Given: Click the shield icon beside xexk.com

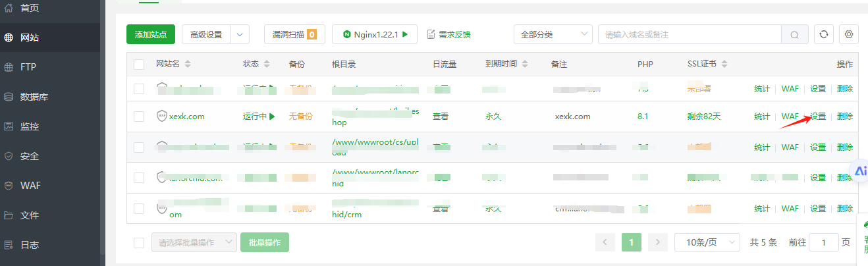Looking at the screenshot, I should tap(161, 117).
